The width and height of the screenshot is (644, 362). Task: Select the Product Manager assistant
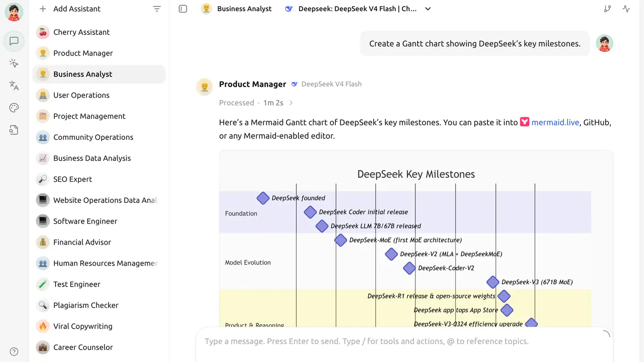point(99,53)
